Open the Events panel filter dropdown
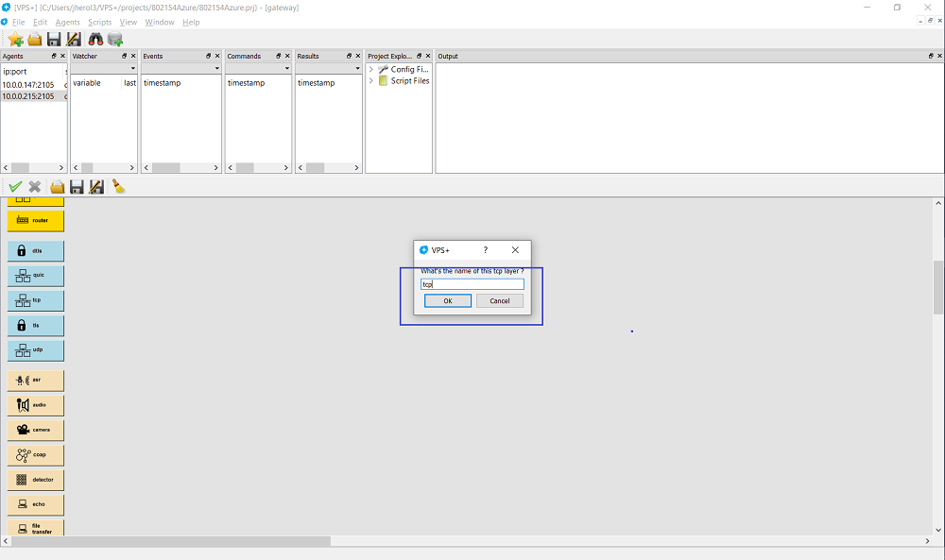 click(x=181, y=69)
